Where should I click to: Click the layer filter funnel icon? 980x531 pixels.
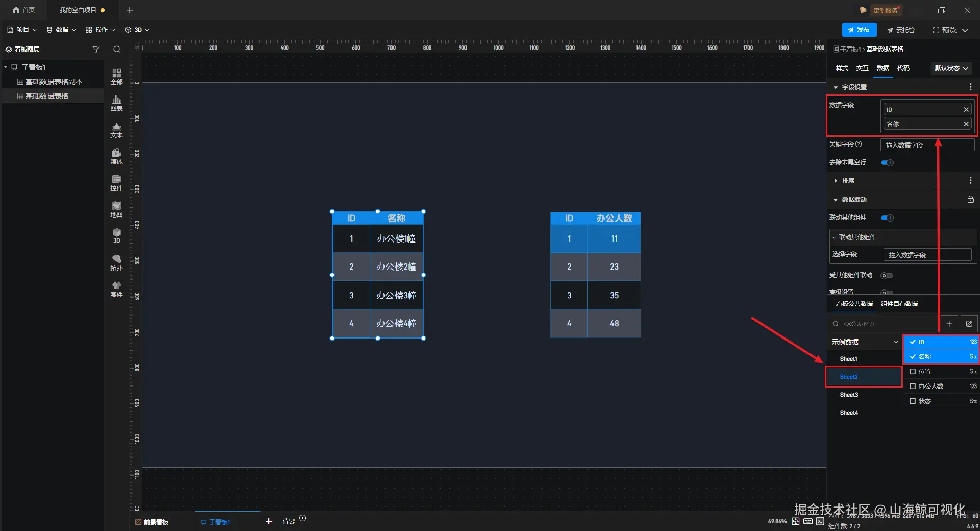tap(95, 50)
